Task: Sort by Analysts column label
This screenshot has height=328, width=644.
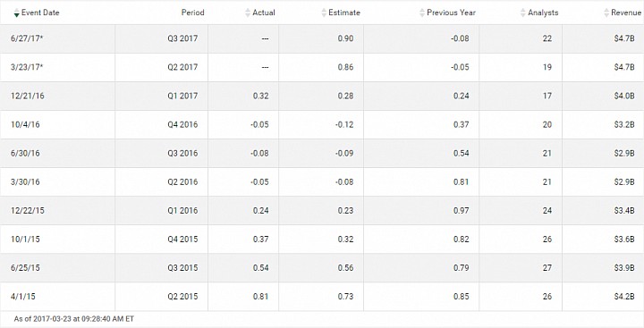Action: click(x=543, y=13)
